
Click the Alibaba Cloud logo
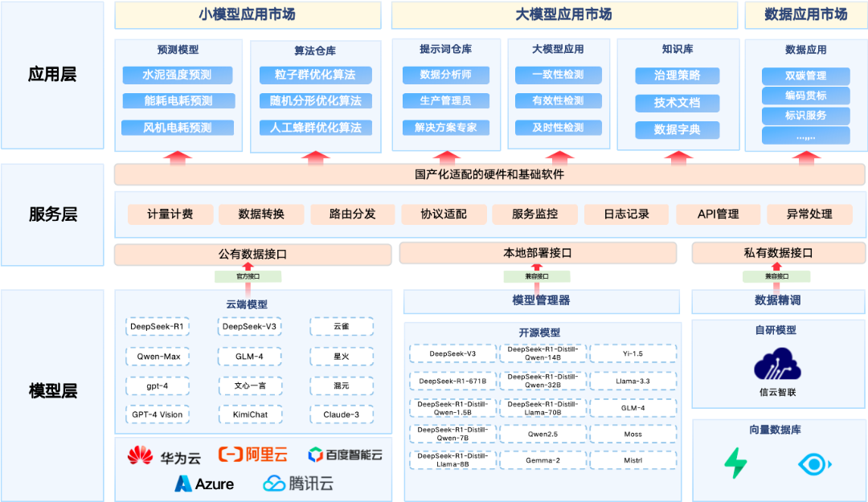253,455
